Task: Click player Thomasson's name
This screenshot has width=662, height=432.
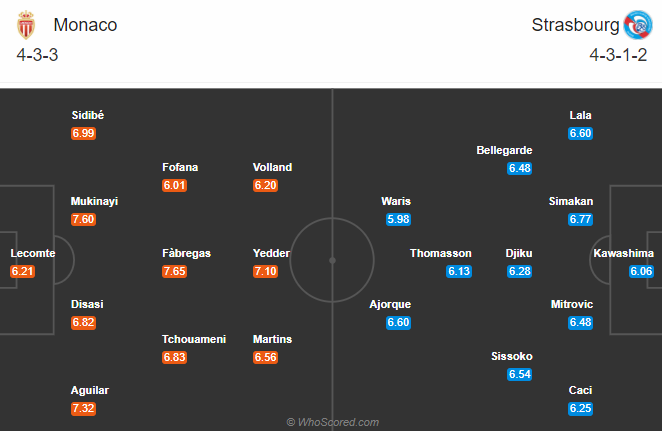Action: coord(441,253)
